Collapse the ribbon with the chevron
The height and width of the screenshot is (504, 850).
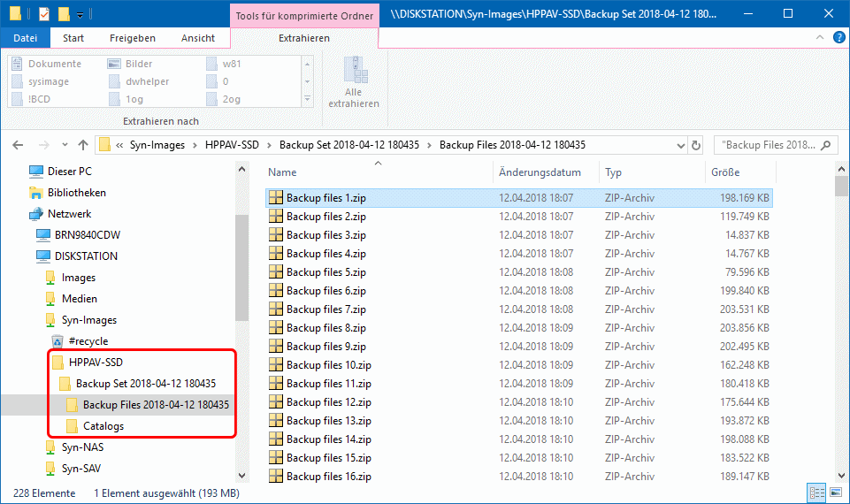pyautogui.click(x=817, y=38)
